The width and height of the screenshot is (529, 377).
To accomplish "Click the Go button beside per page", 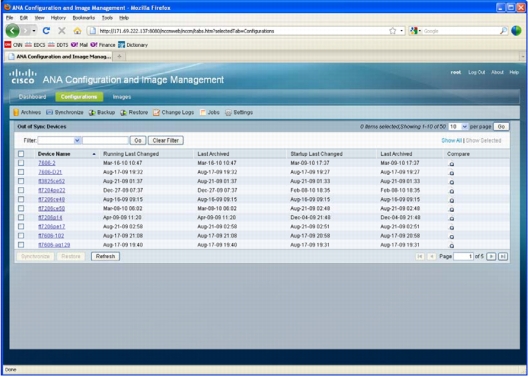I will pos(501,127).
